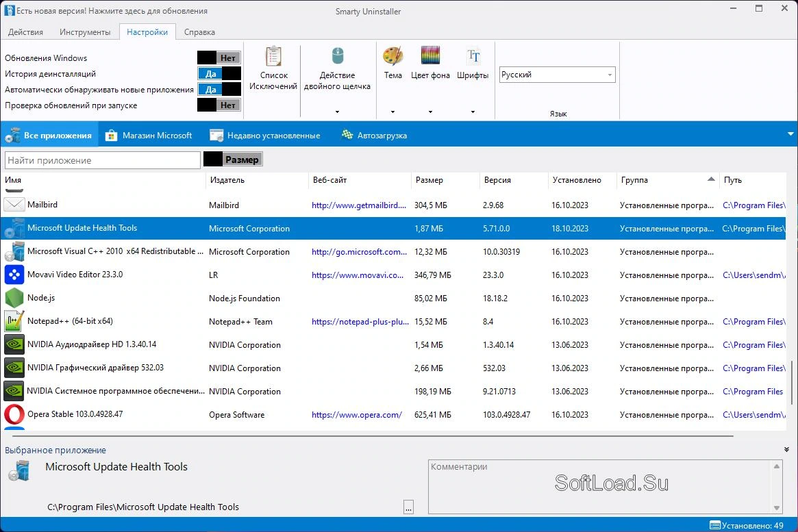This screenshot has width=798, height=532.
Task: Click the NVIDIA graphics driver 532.03 icon
Action: pos(14,368)
